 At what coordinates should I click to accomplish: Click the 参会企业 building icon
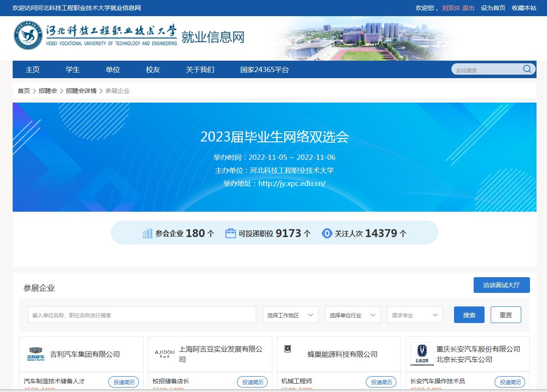[x=148, y=234]
